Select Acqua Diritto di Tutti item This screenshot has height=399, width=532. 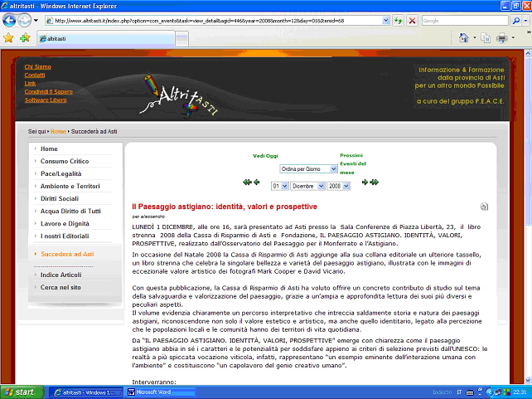(70, 212)
